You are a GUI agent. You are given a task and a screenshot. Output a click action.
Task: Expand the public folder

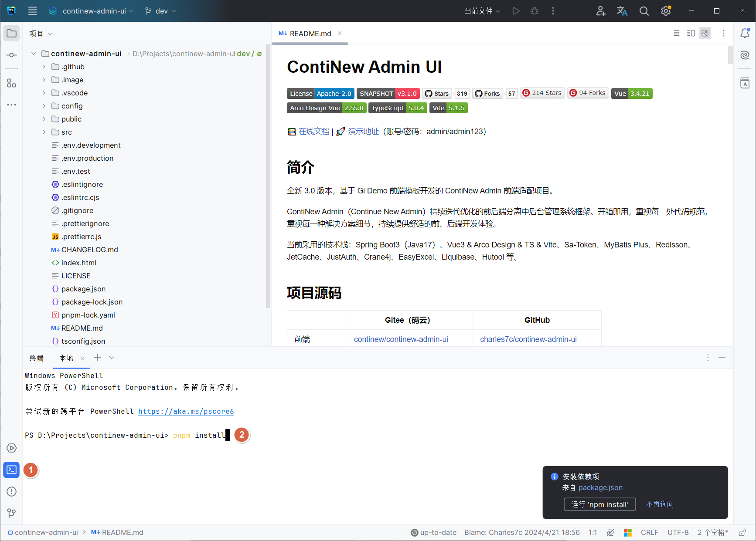coord(44,119)
